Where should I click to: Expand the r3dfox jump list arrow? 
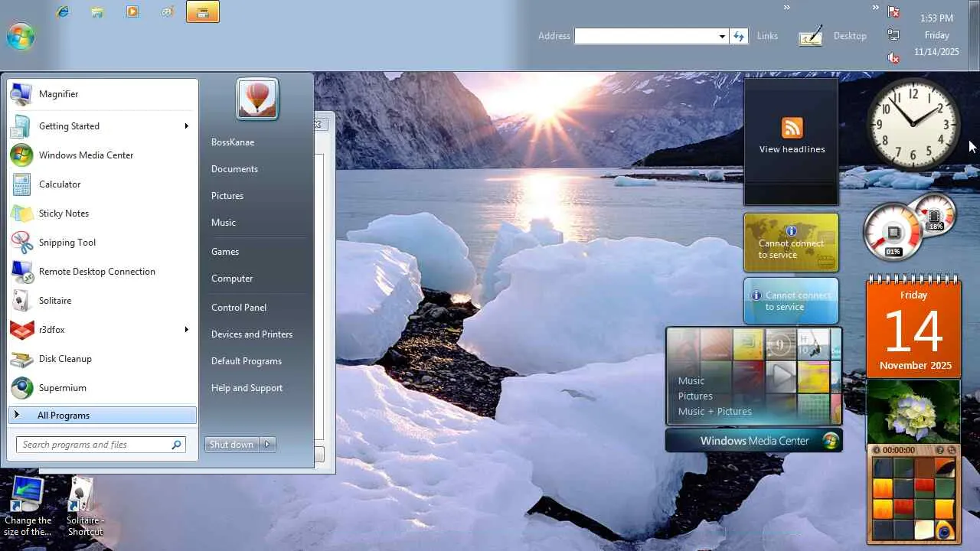(x=186, y=329)
